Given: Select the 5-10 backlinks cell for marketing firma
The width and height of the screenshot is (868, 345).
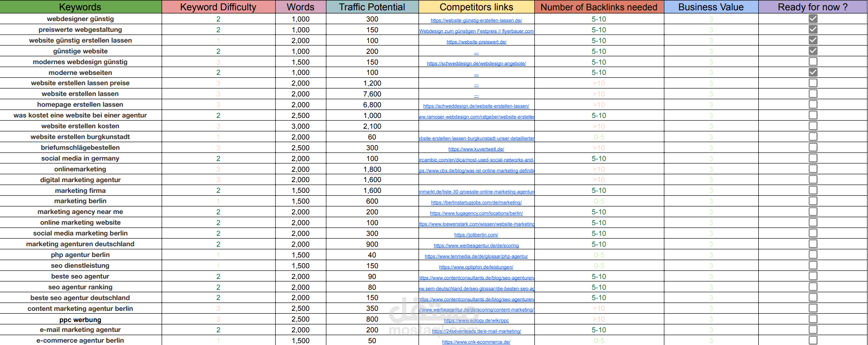Looking at the screenshot, I should tap(599, 191).
